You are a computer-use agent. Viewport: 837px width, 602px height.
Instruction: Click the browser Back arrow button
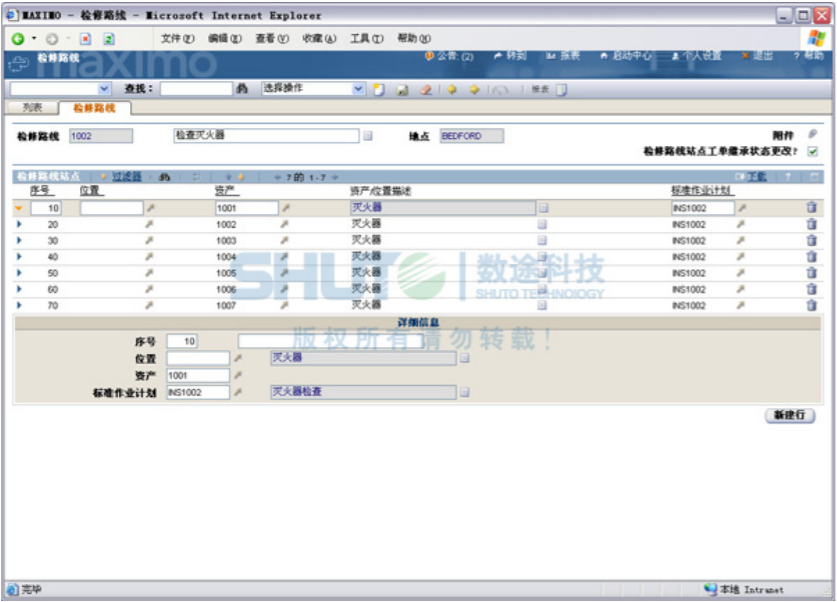point(18,38)
